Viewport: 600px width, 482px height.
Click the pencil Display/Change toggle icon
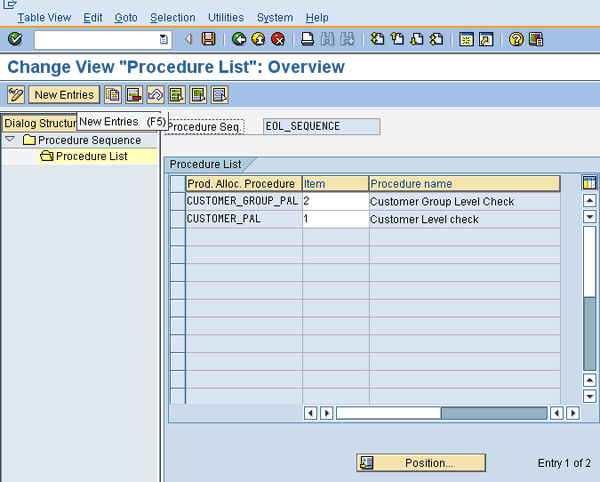15,95
